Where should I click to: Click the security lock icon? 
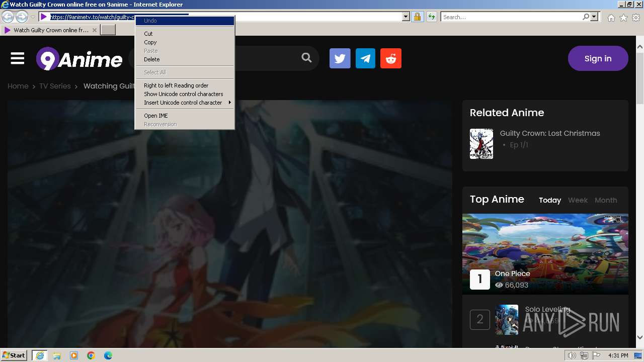(417, 17)
